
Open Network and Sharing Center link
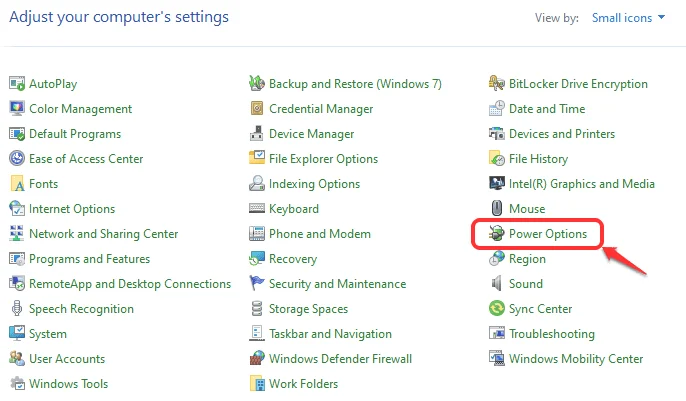pyautogui.click(x=103, y=234)
